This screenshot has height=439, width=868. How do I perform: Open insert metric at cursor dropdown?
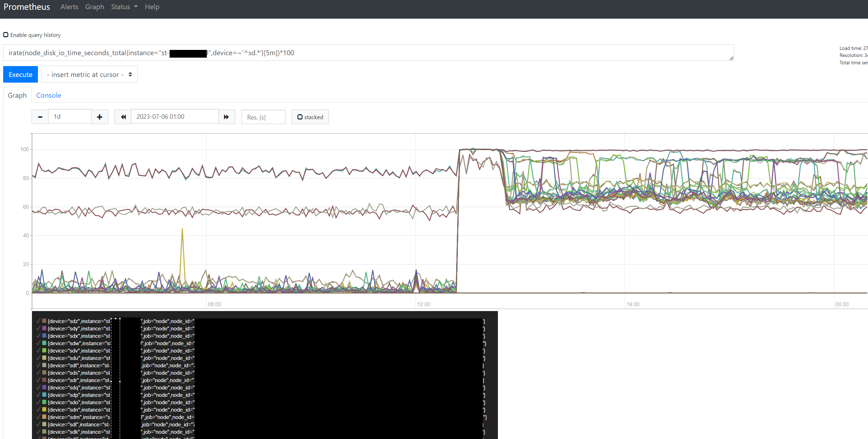pos(89,75)
